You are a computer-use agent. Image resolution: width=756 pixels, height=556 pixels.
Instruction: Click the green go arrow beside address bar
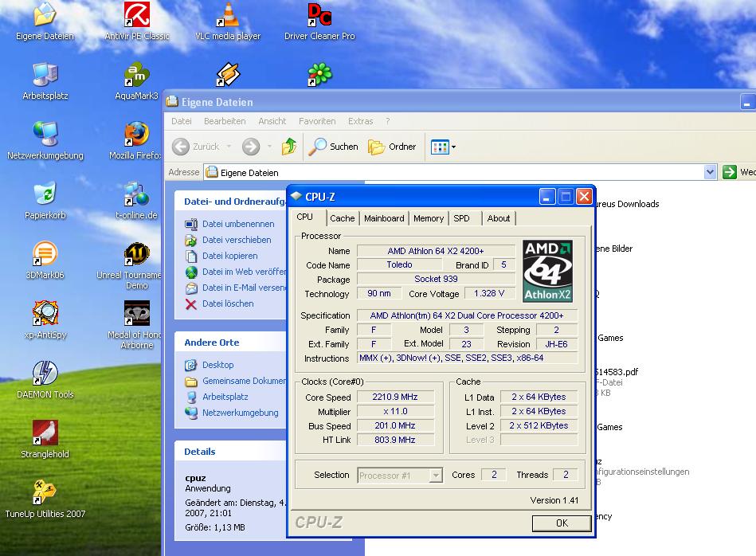click(730, 172)
